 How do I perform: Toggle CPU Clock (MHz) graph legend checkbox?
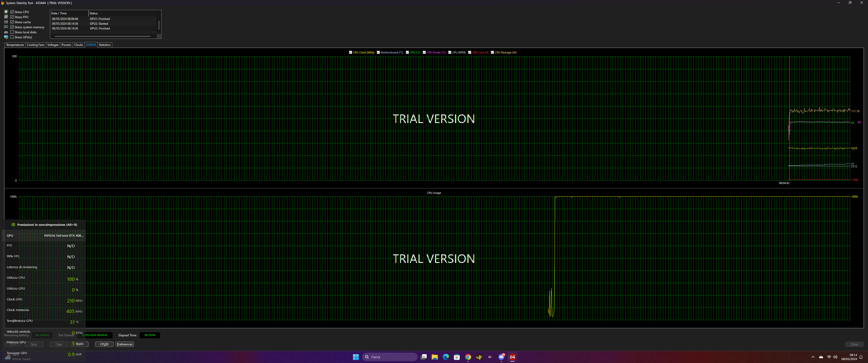click(x=350, y=52)
